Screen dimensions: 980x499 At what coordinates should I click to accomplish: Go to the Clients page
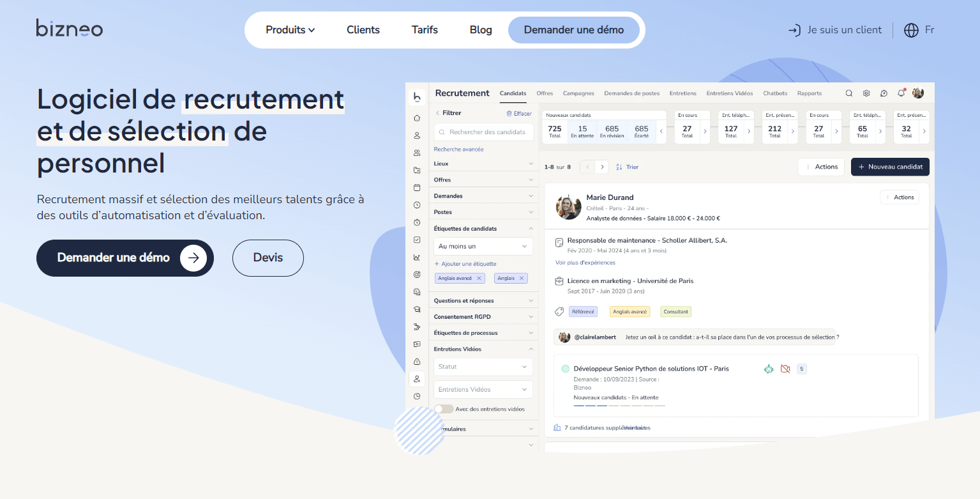tap(363, 29)
